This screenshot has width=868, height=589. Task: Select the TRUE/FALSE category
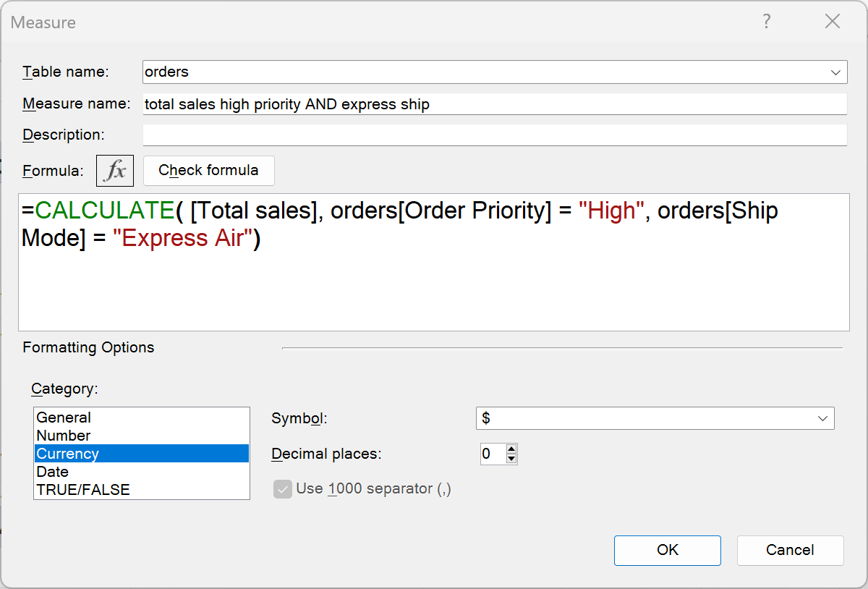pyautogui.click(x=83, y=490)
